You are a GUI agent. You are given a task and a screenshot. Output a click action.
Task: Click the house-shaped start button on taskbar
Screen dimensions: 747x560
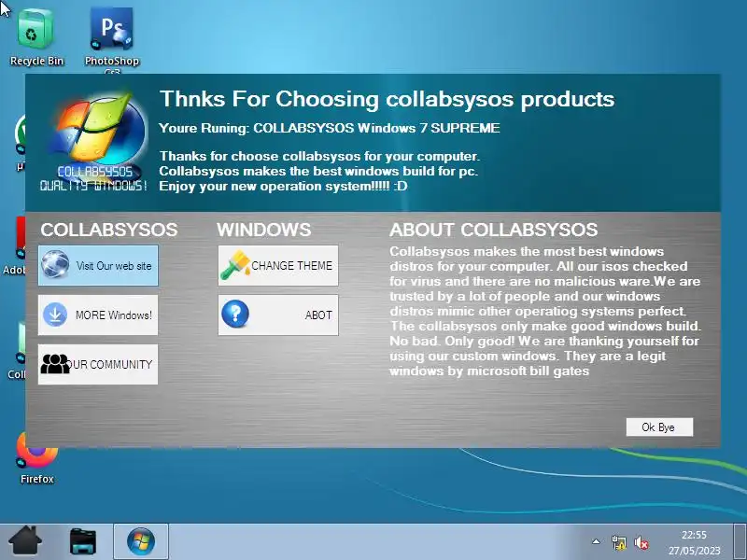click(x=25, y=541)
